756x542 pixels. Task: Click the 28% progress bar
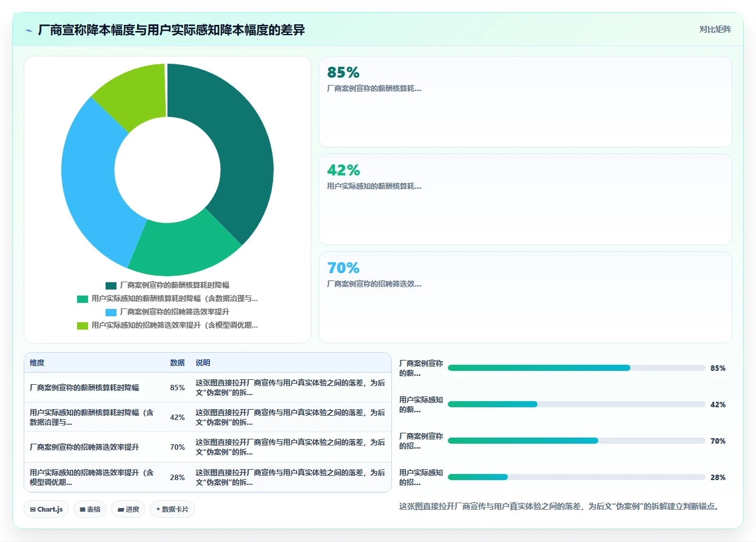(x=576, y=477)
